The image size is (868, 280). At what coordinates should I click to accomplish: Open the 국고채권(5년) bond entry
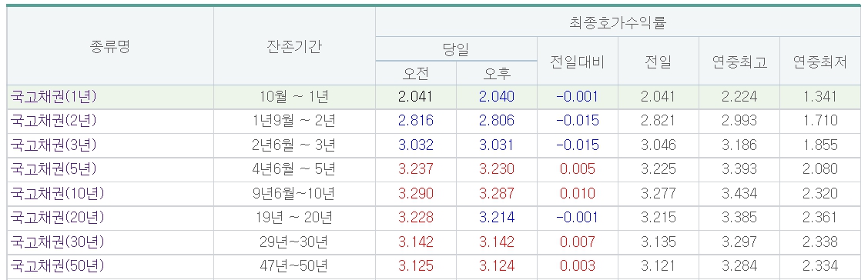(54, 168)
